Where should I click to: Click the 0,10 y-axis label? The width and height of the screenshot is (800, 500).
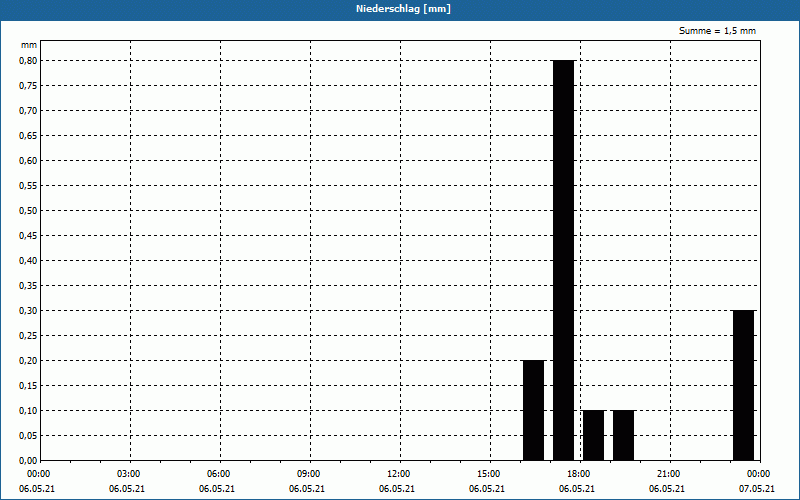coord(28,410)
